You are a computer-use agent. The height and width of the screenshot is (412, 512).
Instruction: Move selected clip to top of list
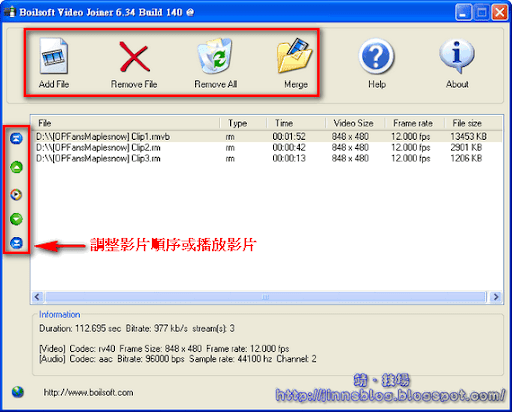(16, 138)
